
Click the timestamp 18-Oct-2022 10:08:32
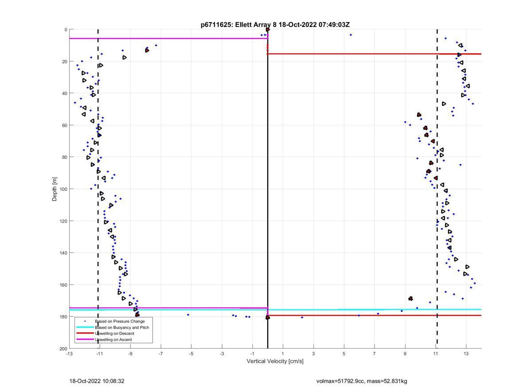[97, 381]
